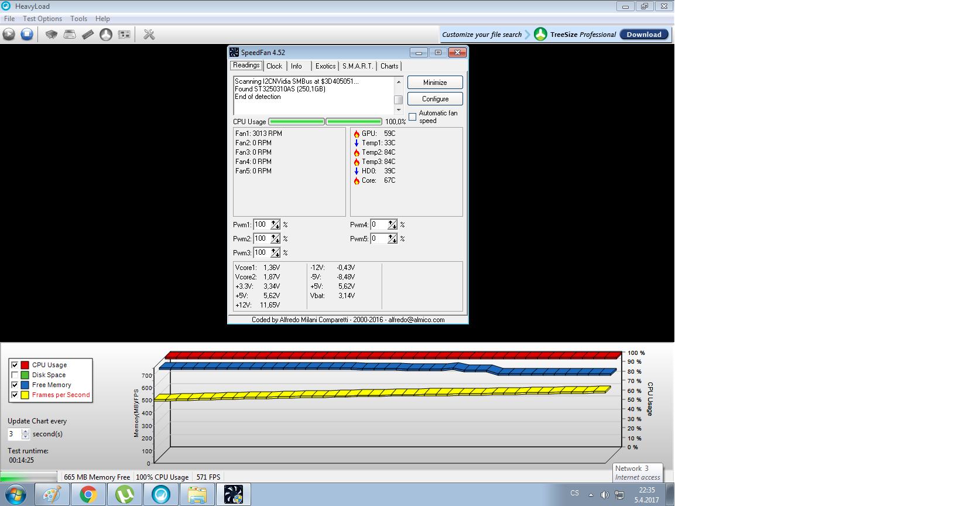This screenshot has width=980, height=506.
Task: Switch to SpeedFan taskbar button
Action: 234,495
